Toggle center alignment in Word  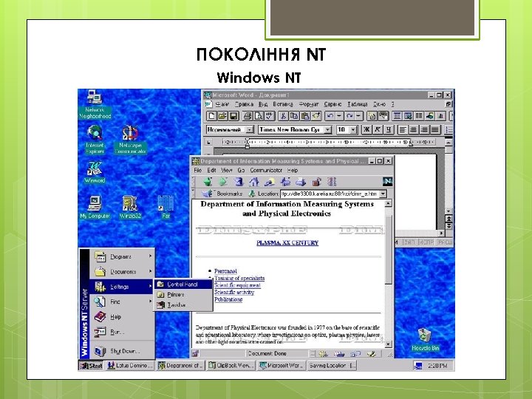(x=414, y=129)
